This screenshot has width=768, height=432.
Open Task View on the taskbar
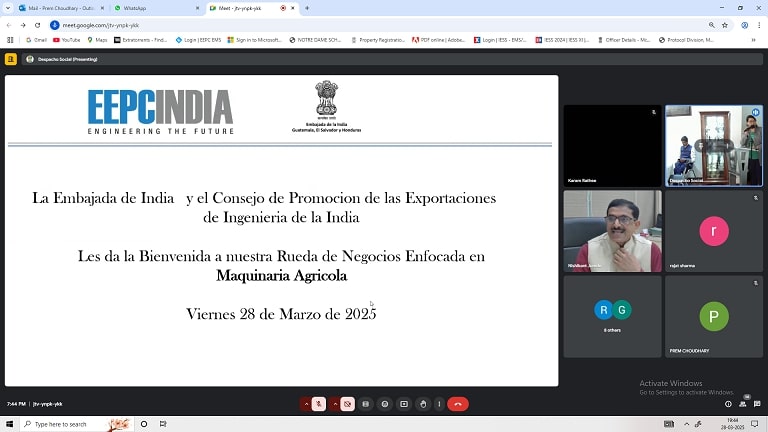[x=163, y=424]
